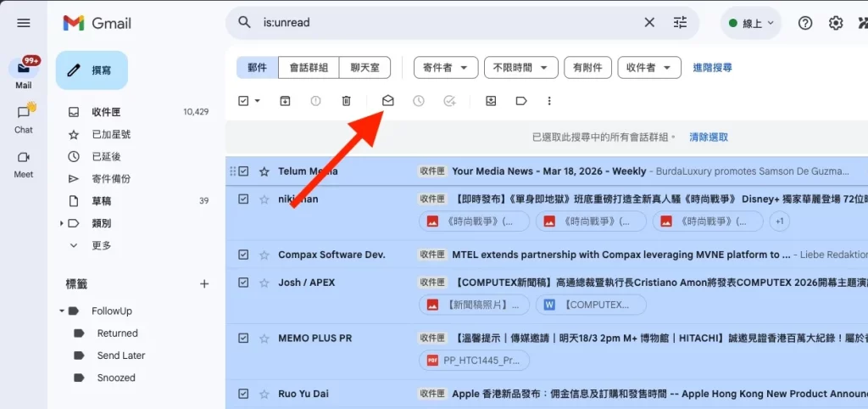This screenshot has height=409, width=868.
Task: Open the 不限時間 time filter dropdown
Action: (x=520, y=68)
